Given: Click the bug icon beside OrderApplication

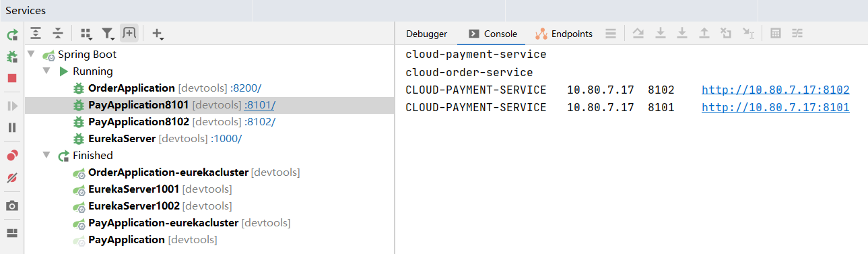Looking at the screenshot, I should point(79,88).
